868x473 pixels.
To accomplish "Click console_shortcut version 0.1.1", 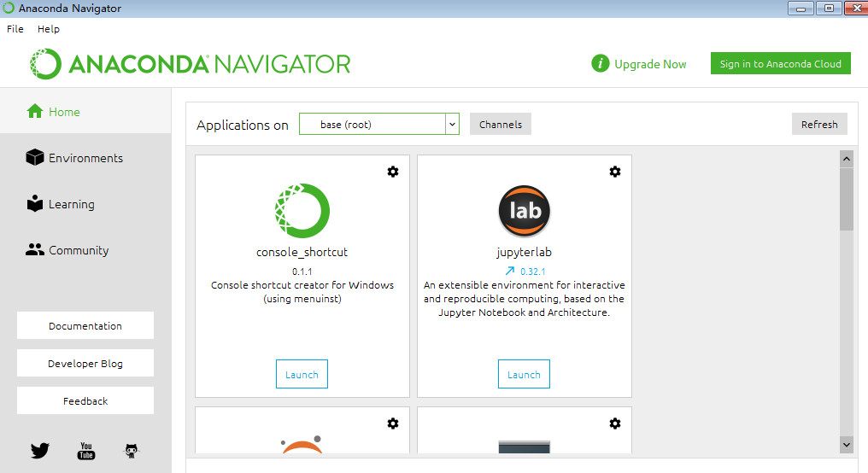I will (302, 272).
